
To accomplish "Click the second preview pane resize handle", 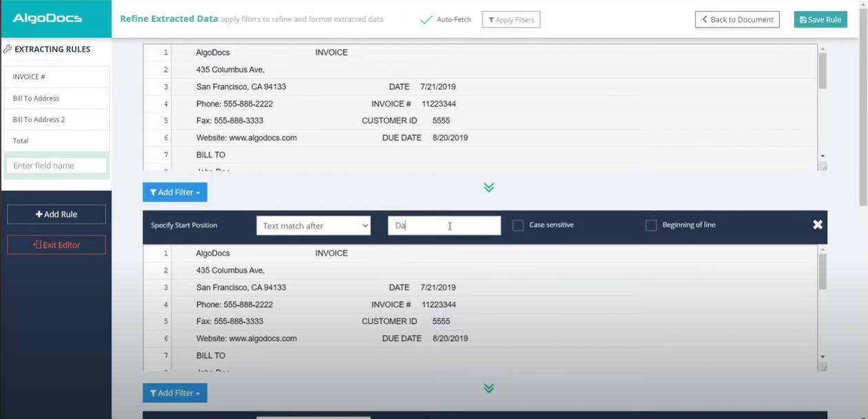I will (x=822, y=367).
